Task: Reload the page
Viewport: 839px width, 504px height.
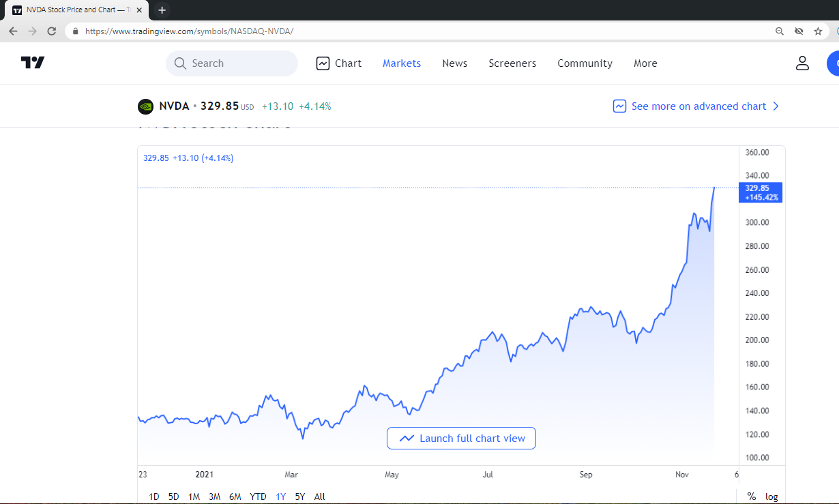Action: pyautogui.click(x=52, y=31)
